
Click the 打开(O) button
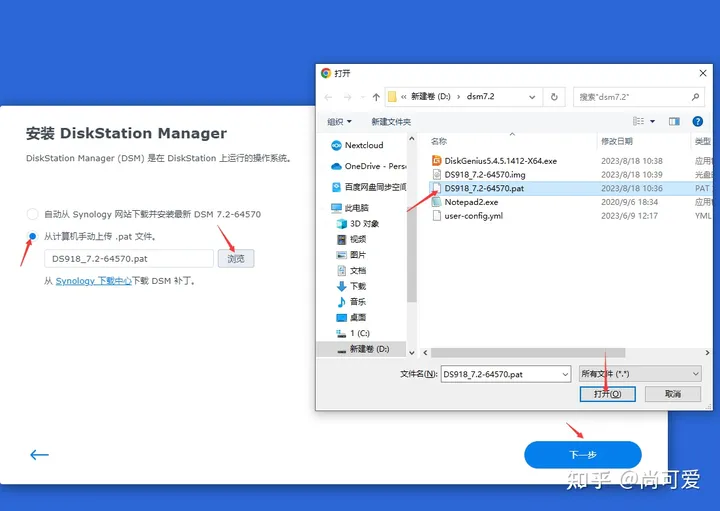tap(608, 394)
